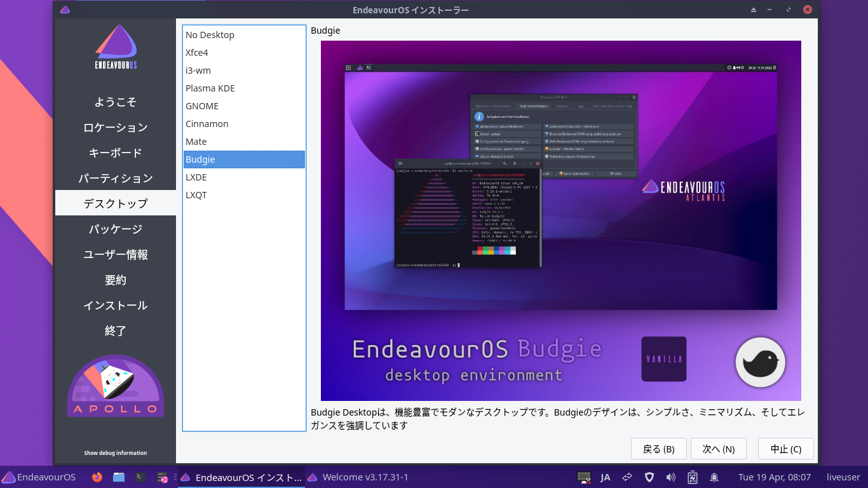Switch to Welcome v3.17.31-1 window
The height and width of the screenshot is (488, 868).
(358, 477)
